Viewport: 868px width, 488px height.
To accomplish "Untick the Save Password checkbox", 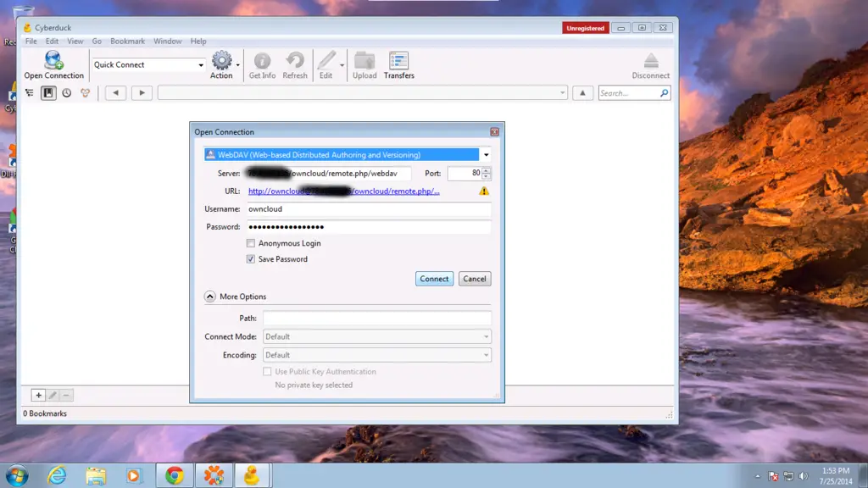I will click(x=251, y=259).
